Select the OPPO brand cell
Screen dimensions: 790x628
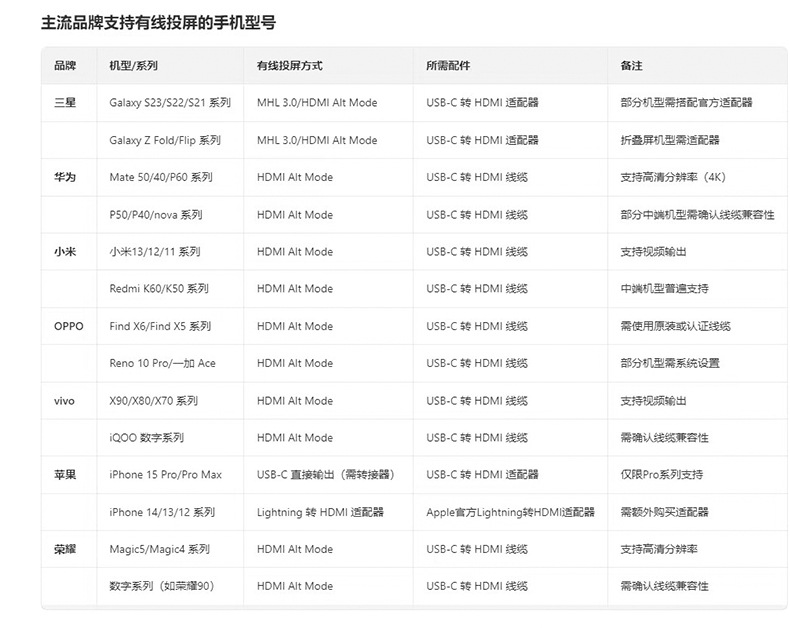69,326
